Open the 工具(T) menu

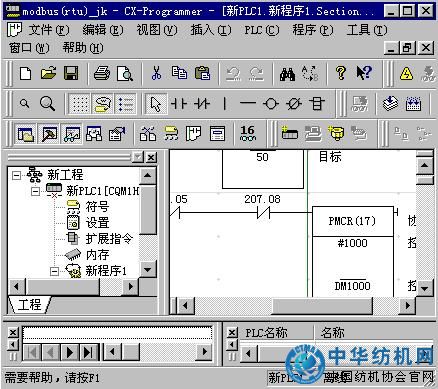coord(367,30)
